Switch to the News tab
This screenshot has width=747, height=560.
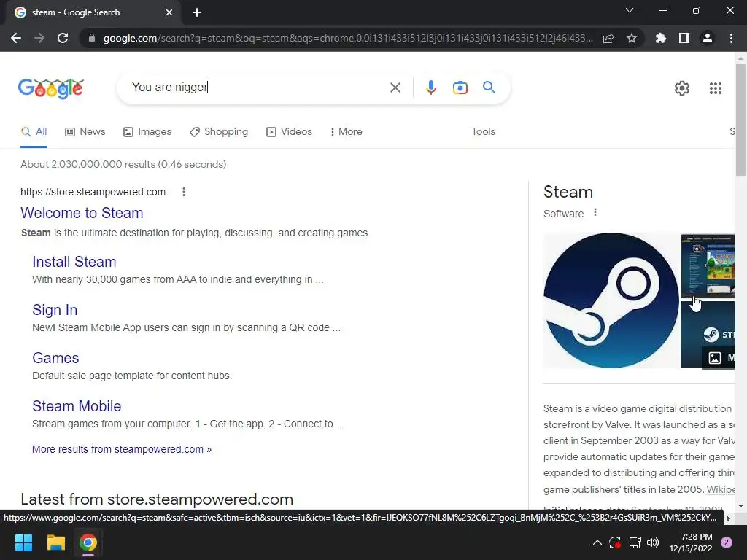click(x=85, y=132)
